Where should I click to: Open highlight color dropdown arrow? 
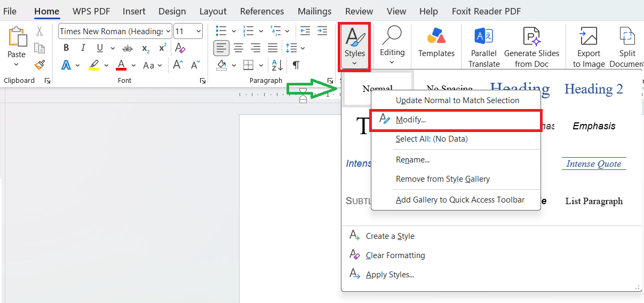click(x=106, y=65)
